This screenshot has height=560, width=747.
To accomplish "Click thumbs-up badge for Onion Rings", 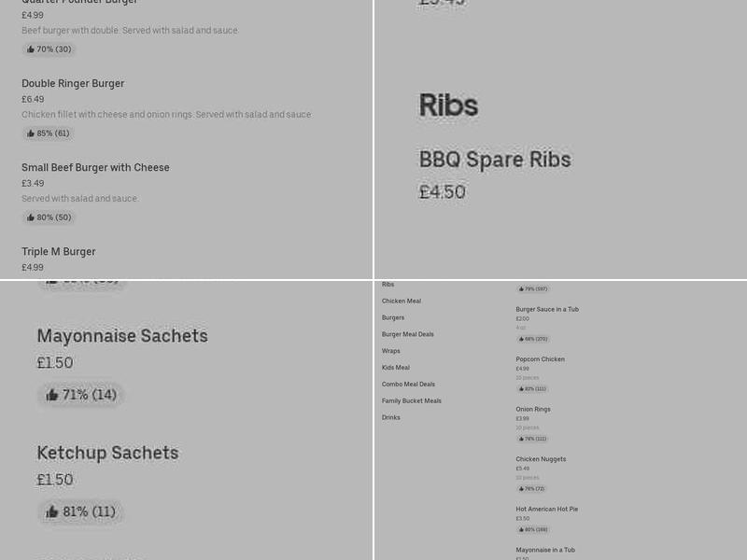I will 532,439.
